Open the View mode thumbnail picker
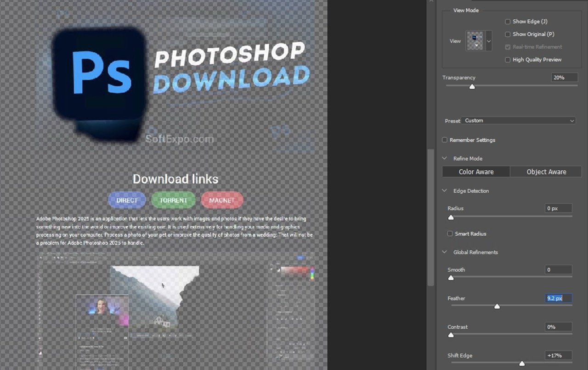The height and width of the screenshot is (370, 588). [x=475, y=41]
